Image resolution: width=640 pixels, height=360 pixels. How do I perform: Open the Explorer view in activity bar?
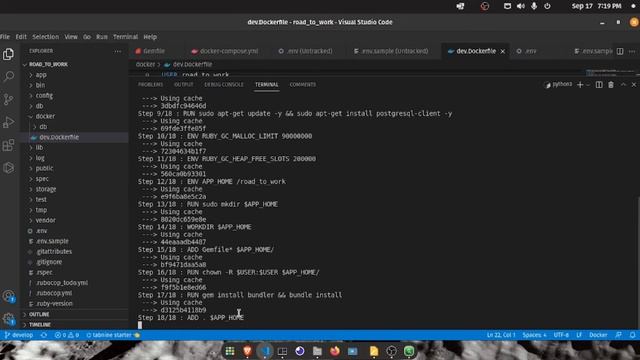9,54
